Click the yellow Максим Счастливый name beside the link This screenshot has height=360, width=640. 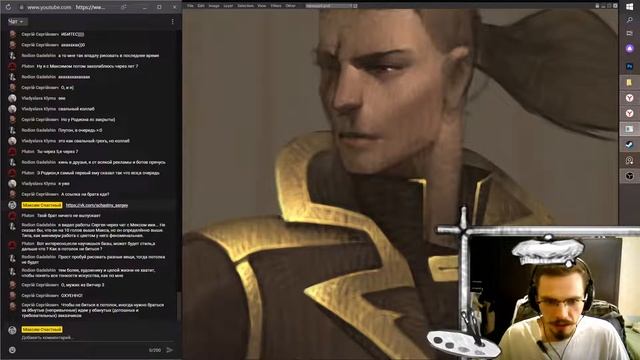point(42,205)
